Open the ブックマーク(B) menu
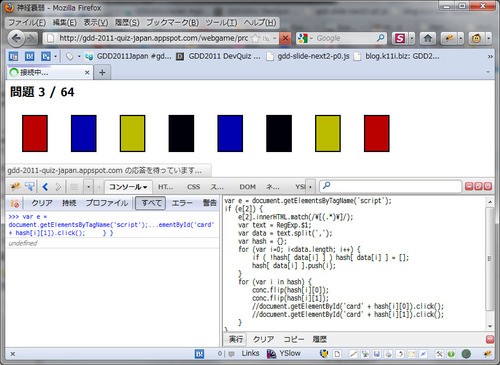The image size is (500, 365). click(x=172, y=23)
